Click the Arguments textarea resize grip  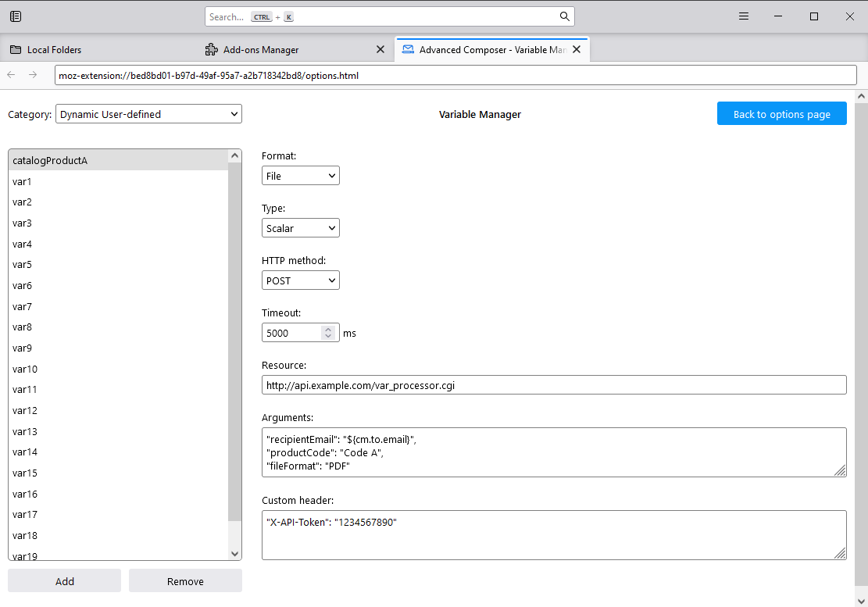pos(840,470)
